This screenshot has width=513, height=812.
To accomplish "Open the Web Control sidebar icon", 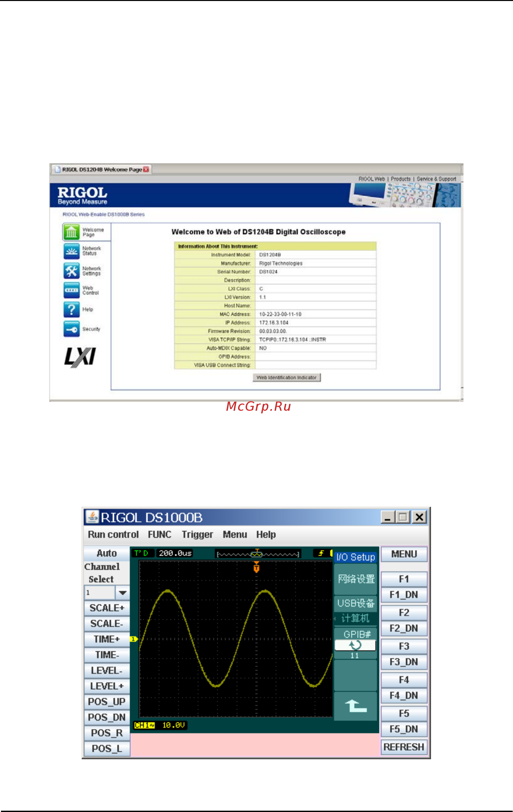I will [x=71, y=290].
